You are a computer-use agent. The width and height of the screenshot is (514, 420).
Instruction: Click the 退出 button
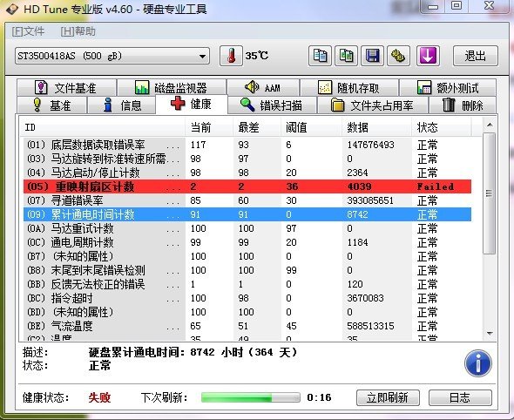pyautogui.click(x=476, y=56)
